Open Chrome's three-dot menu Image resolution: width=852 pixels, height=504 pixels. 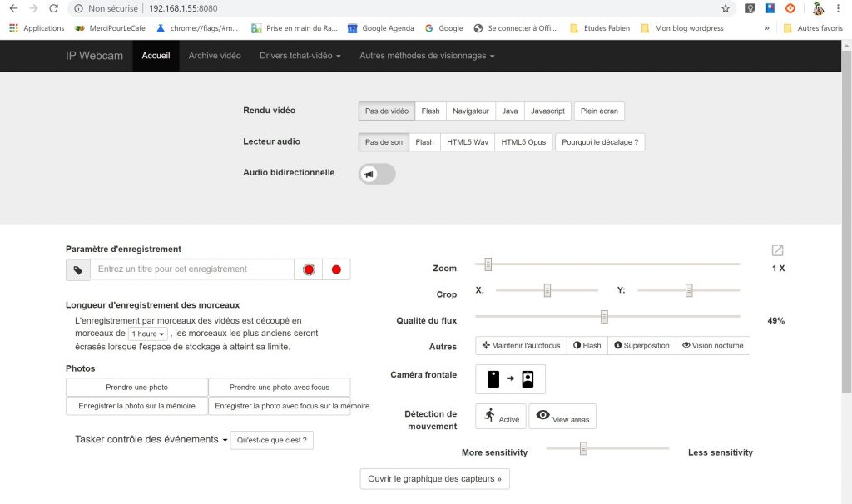click(x=841, y=8)
